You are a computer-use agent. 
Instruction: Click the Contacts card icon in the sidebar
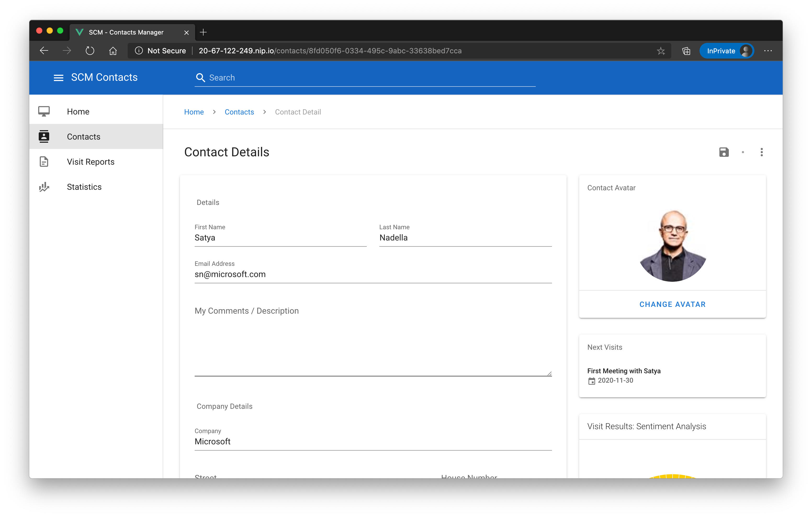coord(44,136)
